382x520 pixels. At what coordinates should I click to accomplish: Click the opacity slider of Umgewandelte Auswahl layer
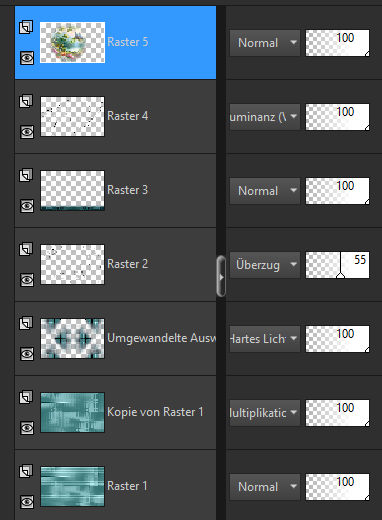[x=337, y=339]
